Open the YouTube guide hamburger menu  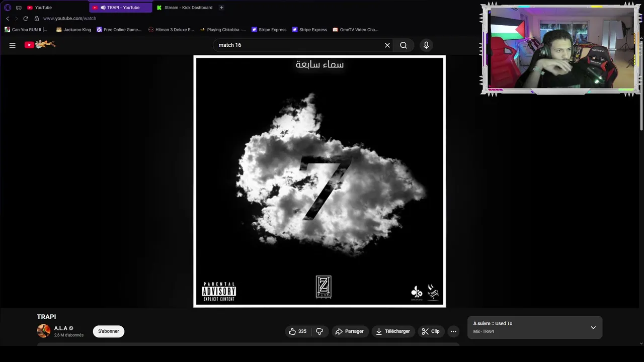pyautogui.click(x=13, y=45)
